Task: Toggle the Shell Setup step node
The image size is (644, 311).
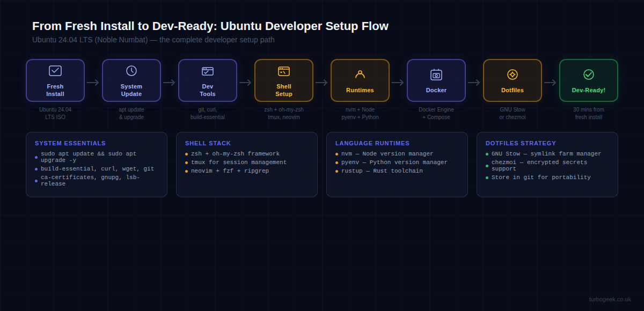Action: click(x=283, y=80)
